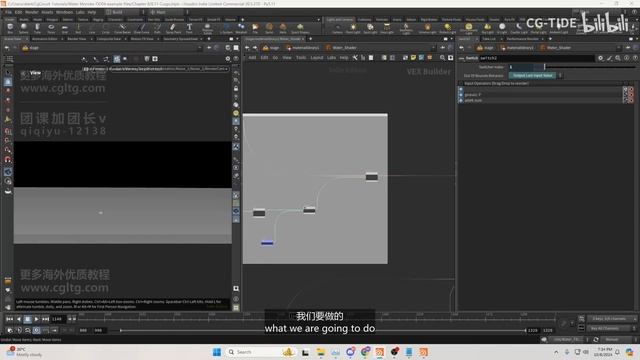This screenshot has height=360, width=640.
Task: Click the current frame number field
Action: click(57, 319)
